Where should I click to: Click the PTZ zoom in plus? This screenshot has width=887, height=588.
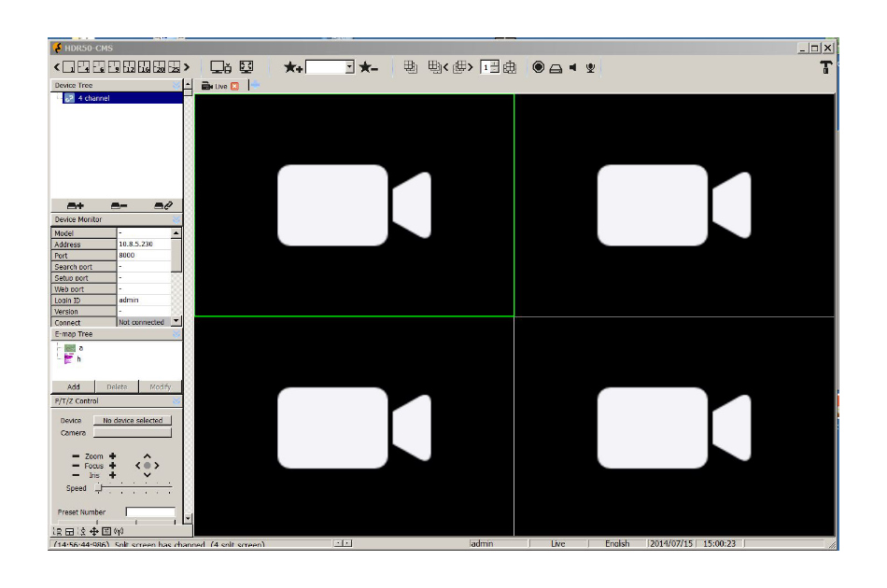[113, 456]
